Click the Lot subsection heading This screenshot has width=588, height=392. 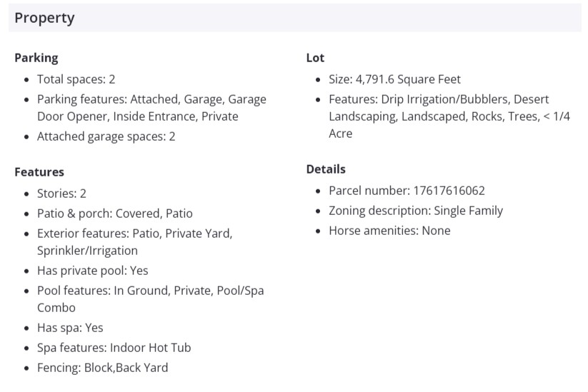click(315, 58)
